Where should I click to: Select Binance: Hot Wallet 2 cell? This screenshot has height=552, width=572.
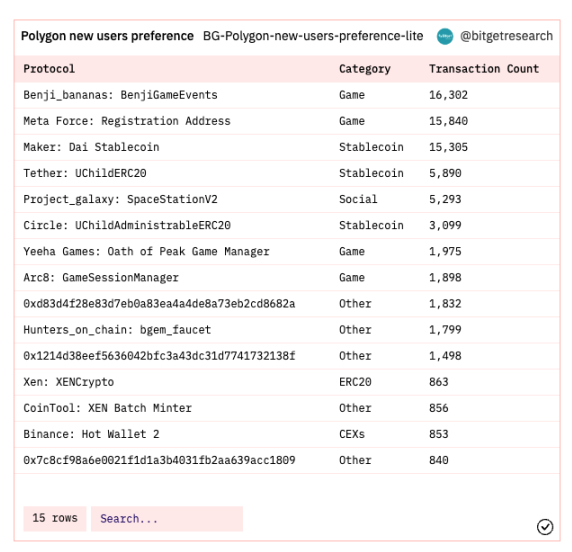[91, 434]
